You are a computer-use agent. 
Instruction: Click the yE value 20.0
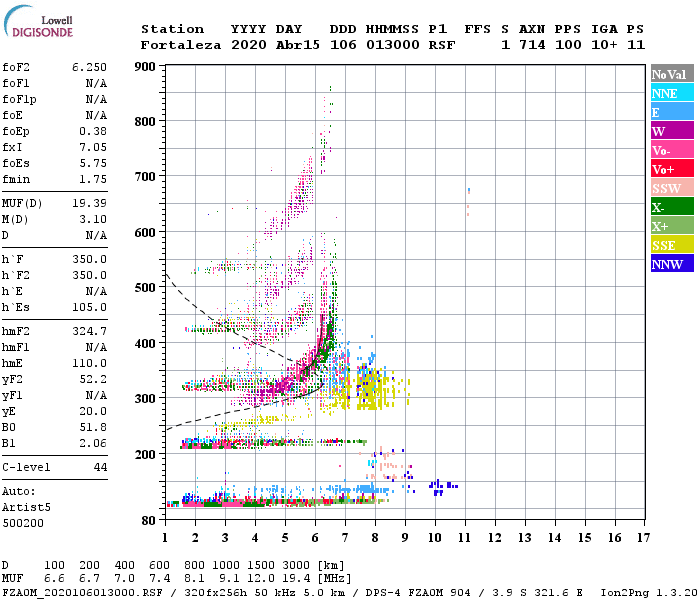coord(93,412)
